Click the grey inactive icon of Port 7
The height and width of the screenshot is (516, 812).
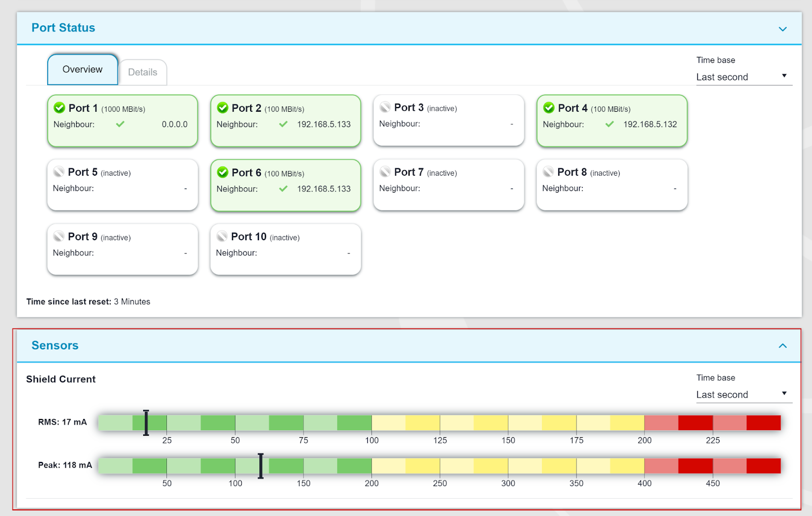tap(385, 172)
